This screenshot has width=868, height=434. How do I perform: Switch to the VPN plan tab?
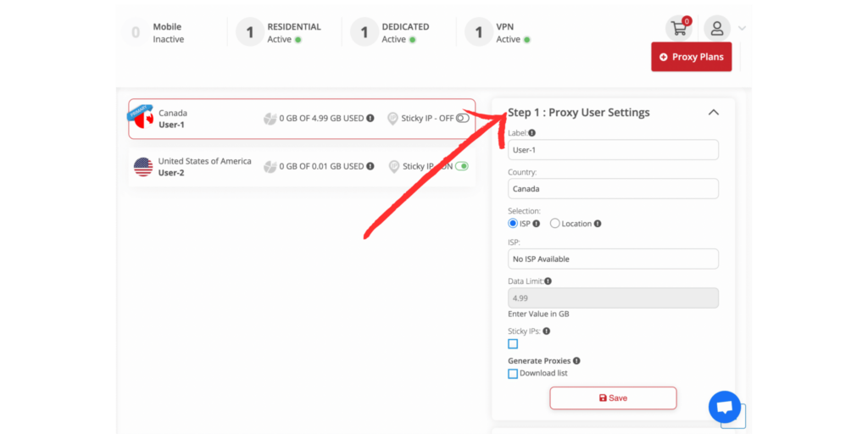(x=498, y=33)
